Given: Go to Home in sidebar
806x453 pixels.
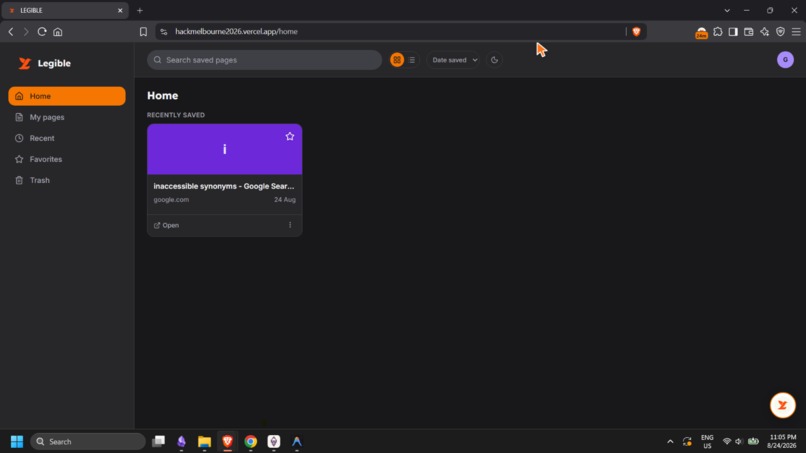Looking at the screenshot, I should [x=67, y=96].
